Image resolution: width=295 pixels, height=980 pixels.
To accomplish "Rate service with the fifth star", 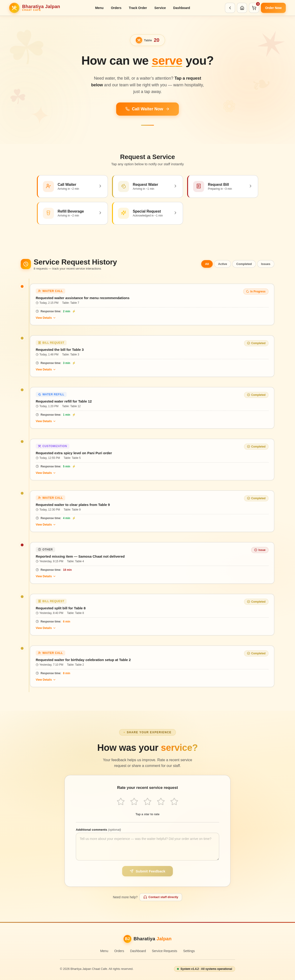I will click(174, 802).
